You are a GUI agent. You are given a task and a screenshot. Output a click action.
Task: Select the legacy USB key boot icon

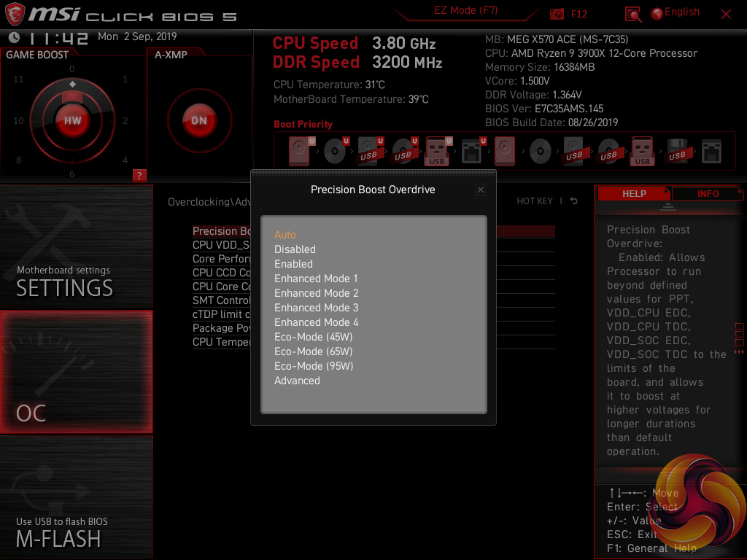coord(642,151)
